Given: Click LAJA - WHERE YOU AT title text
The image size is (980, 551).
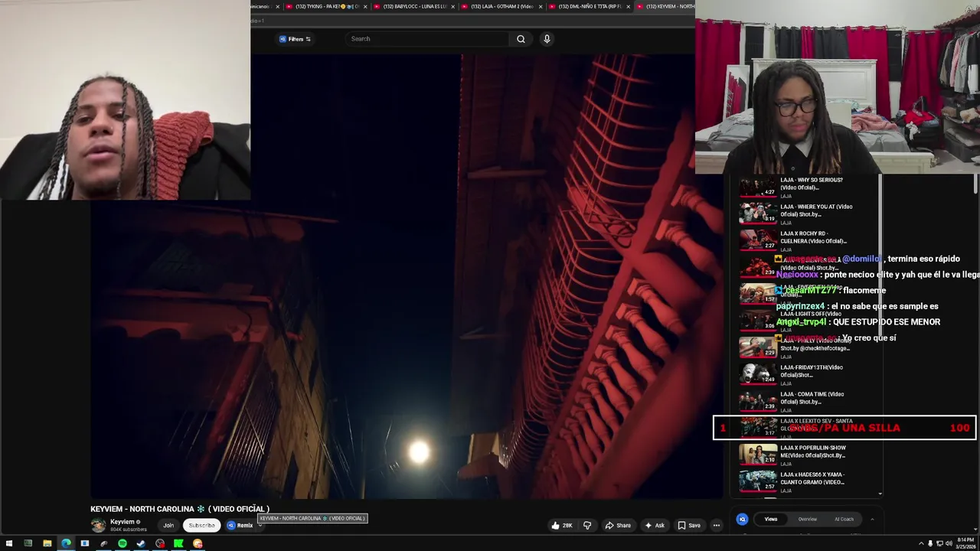Looking at the screenshot, I should coord(816,210).
